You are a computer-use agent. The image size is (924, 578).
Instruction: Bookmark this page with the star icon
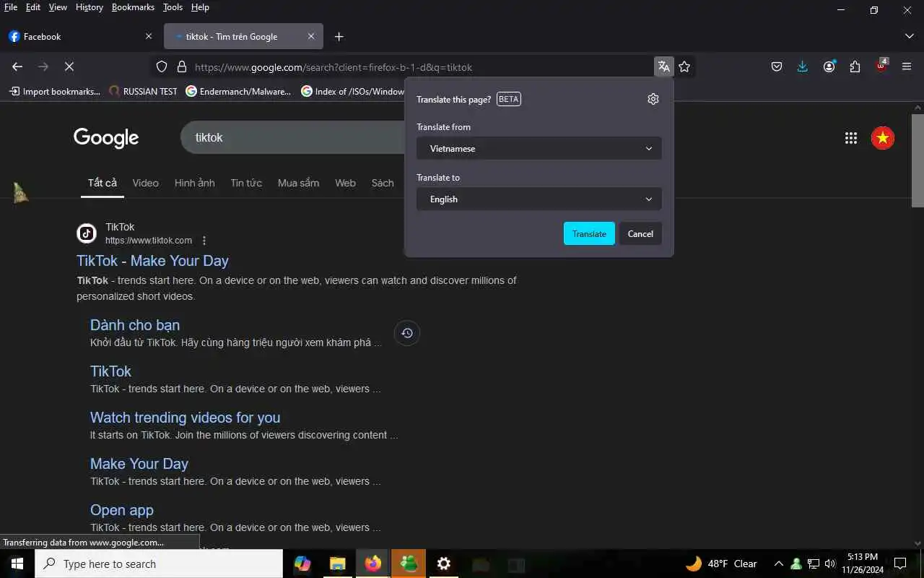684,66
